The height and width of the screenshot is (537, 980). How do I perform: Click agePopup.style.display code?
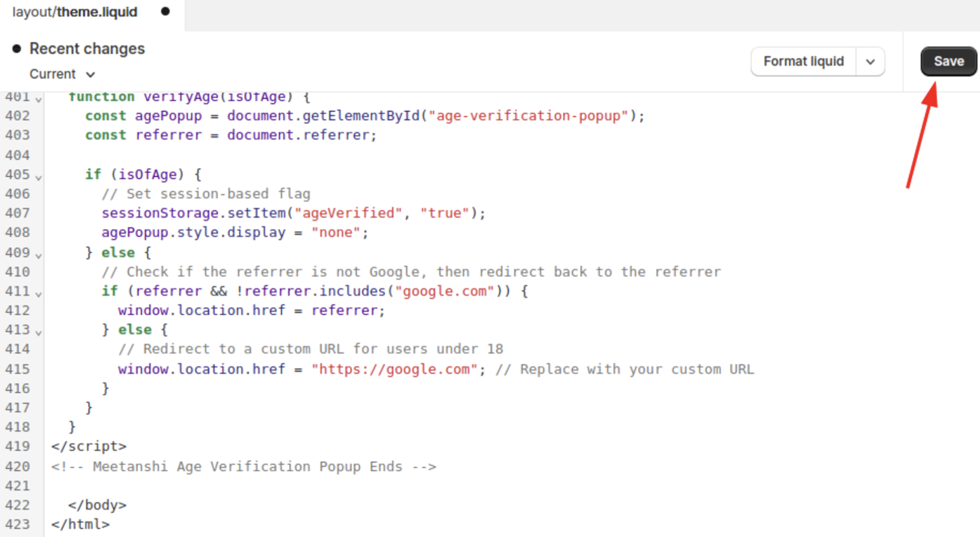tap(194, 232)
